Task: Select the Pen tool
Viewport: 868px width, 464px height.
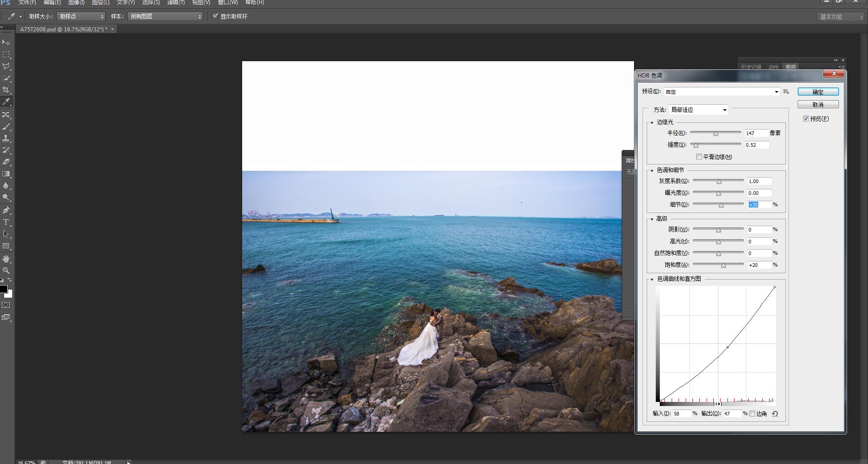Action: (x=6, y=210)
